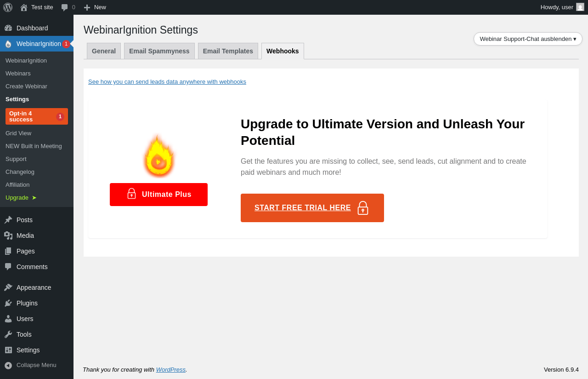The width and height of the screenshot is (588, 379).
Task: Click the Opt-in 4 success count badge
Action: coord(60,117)
